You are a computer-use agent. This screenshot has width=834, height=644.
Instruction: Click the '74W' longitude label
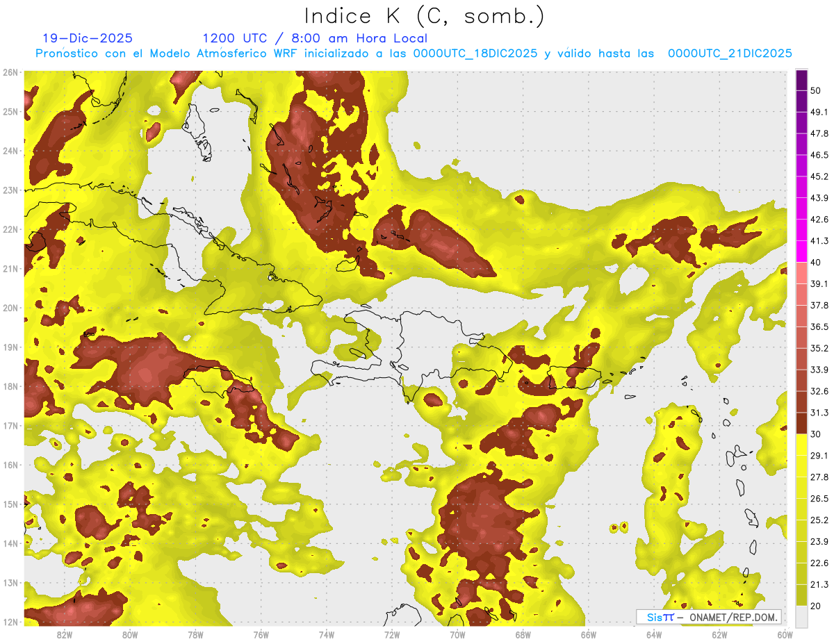coord(327,635)
